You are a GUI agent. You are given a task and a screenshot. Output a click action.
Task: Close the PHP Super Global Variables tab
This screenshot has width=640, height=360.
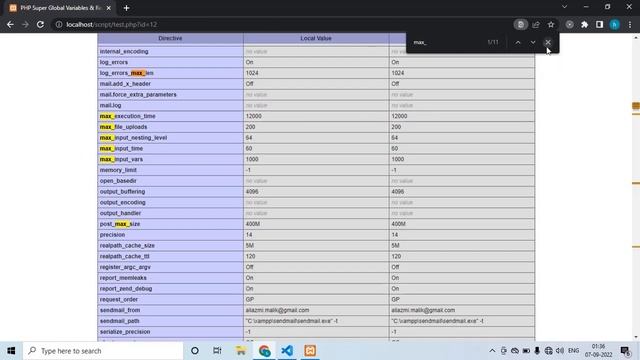pyautogui.click(x=109, y=8)
